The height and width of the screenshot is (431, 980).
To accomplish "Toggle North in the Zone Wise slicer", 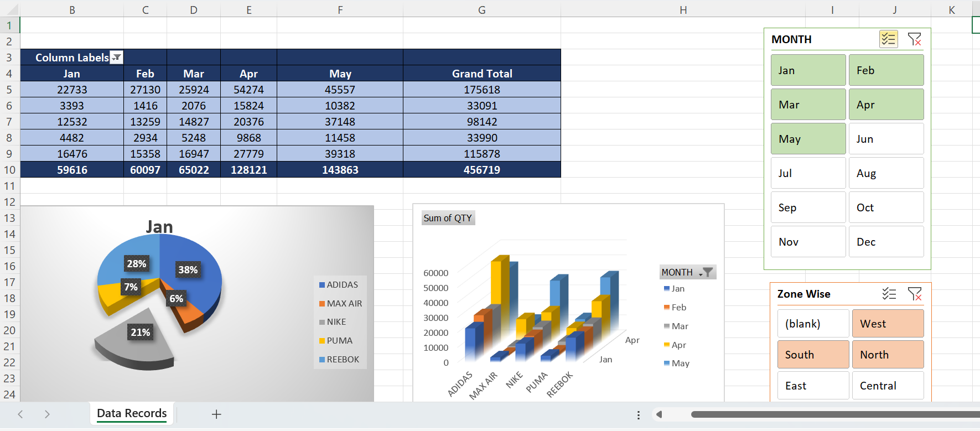I will [888, 355].
